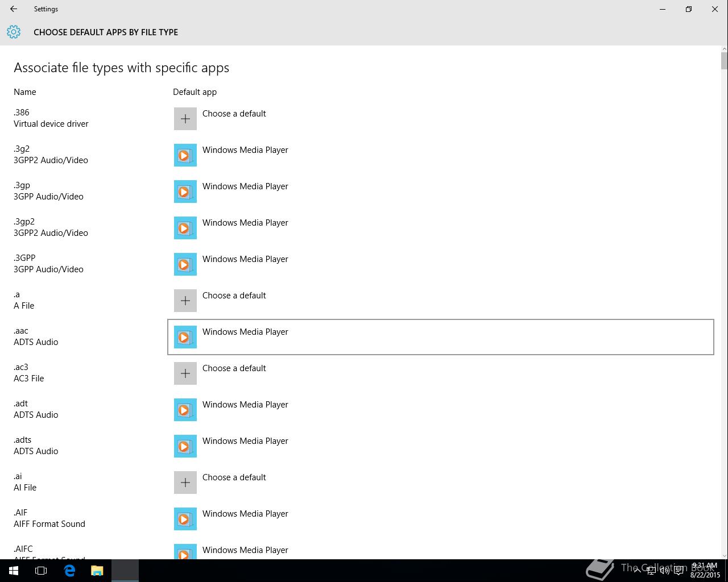Screen dimensions: 728x582
Task: Select the 'A File' description
Action: coord(24,306)
